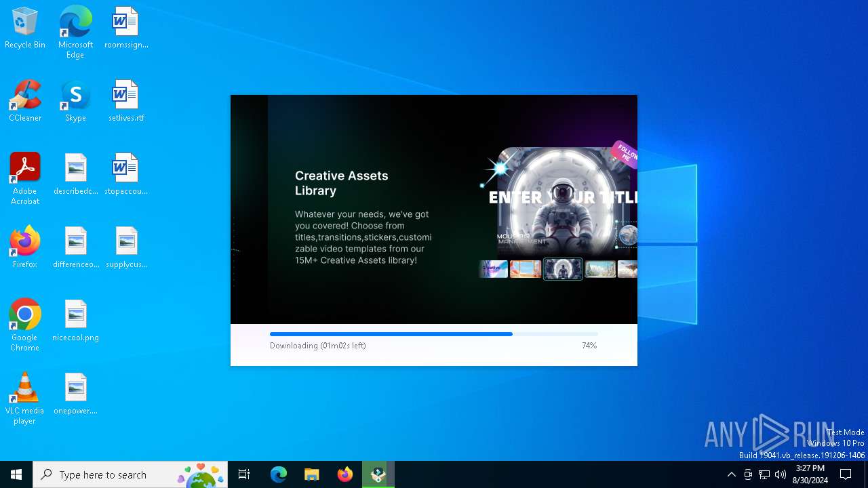The height and width of the screenshot is (488, 868).
Task: Select the supplycus image file icon
Action: click(126, 247)
